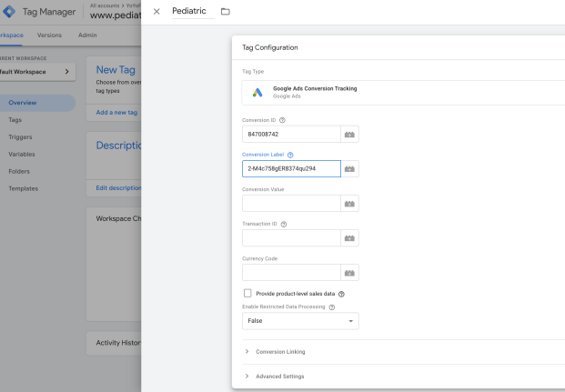Screen dimensions: 565x392
Task: Click help icon next to Transaction ID
Action: [283, 224]
